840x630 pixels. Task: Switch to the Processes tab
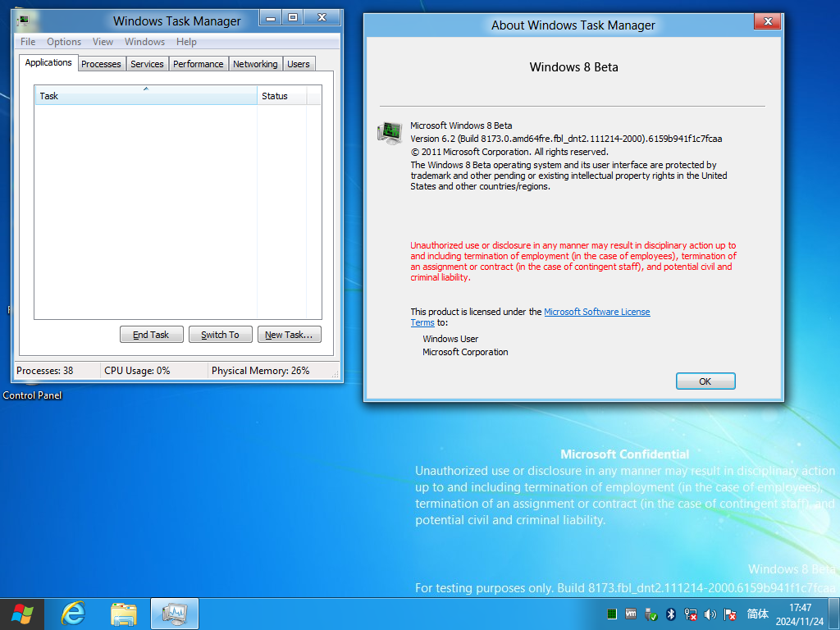click(x=101, y=64)
